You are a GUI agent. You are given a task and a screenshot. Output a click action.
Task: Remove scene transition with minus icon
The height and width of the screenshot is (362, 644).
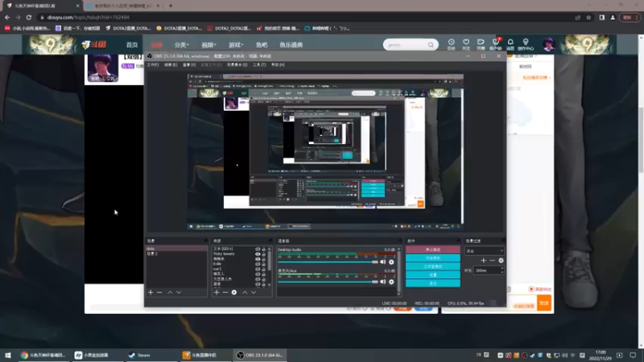pos(492,260)
